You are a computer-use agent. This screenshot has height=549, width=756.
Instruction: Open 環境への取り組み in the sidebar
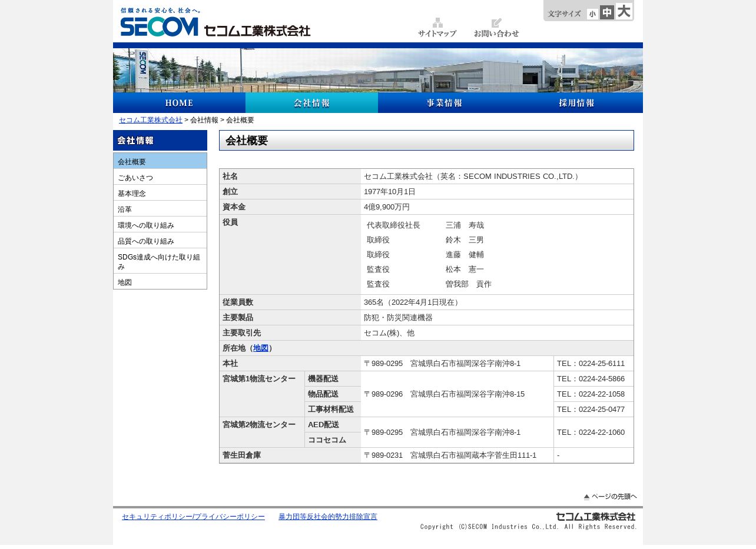tap(160, 225)
